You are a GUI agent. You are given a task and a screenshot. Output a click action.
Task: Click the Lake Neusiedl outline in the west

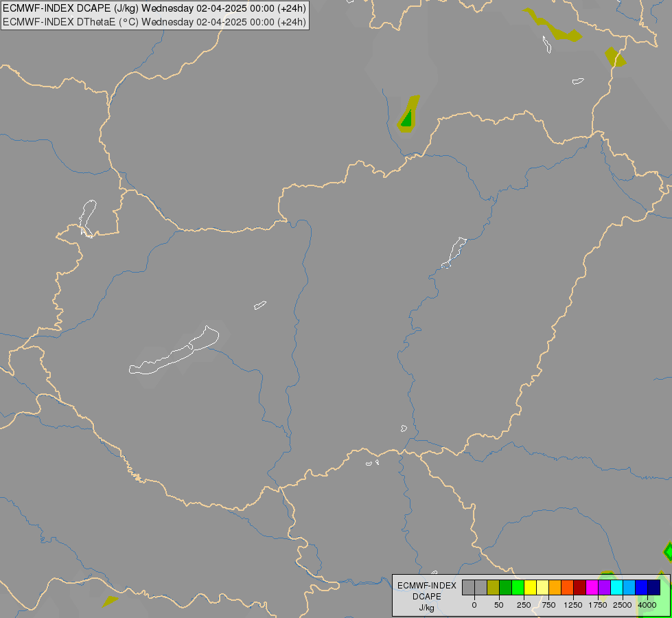[x=87, y=219]
